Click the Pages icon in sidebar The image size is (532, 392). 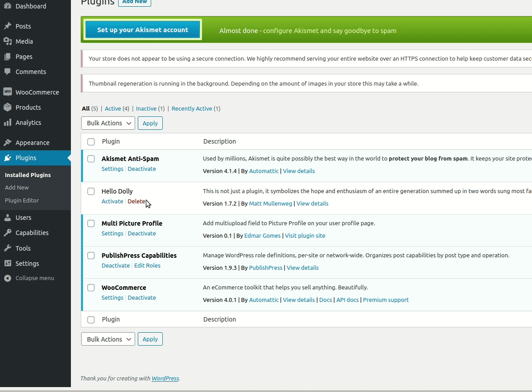pyautogui.click(x=8, y=57)
